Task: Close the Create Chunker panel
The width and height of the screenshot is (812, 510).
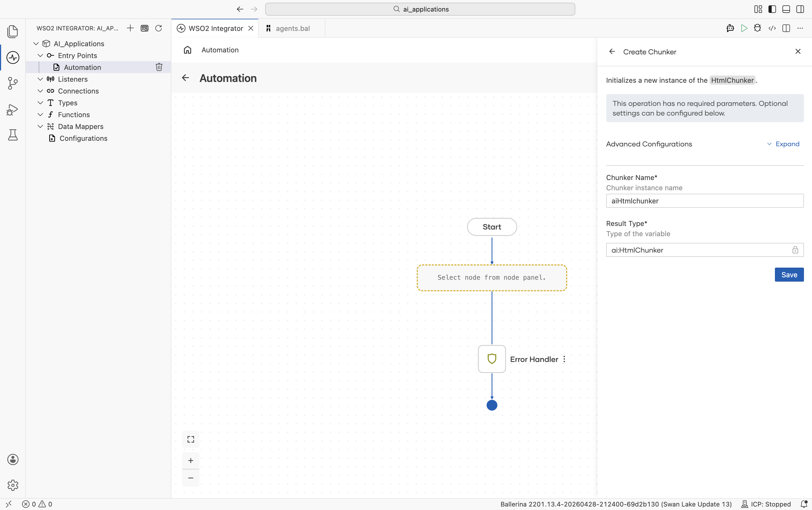Action: tap(798, 51)
